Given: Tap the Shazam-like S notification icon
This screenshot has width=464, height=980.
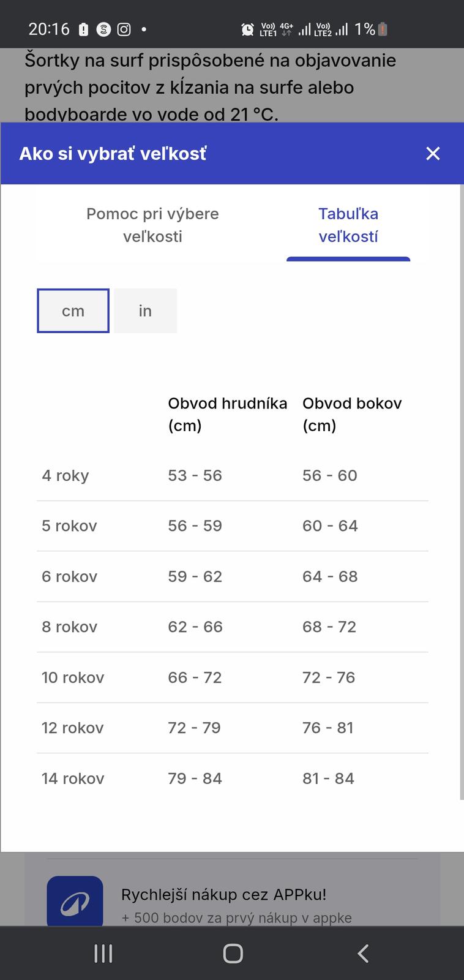Looking at the screenshot, I should point(104,29).
